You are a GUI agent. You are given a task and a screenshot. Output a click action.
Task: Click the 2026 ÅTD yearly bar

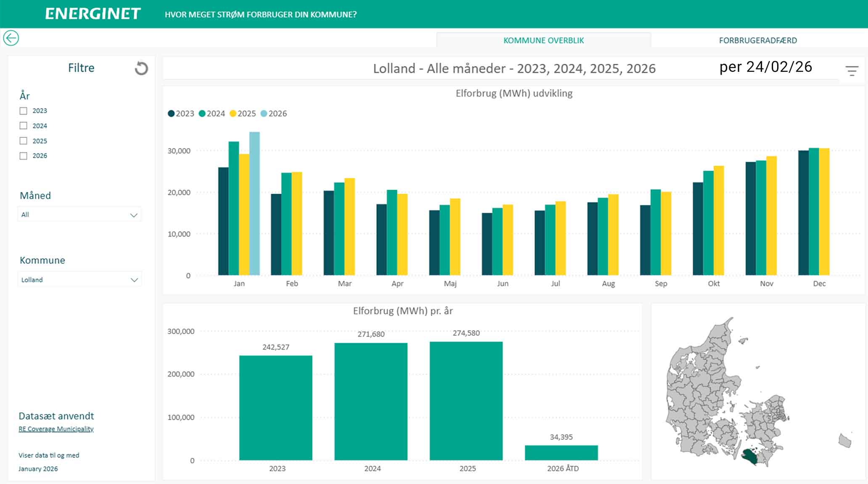coord(561,452)
